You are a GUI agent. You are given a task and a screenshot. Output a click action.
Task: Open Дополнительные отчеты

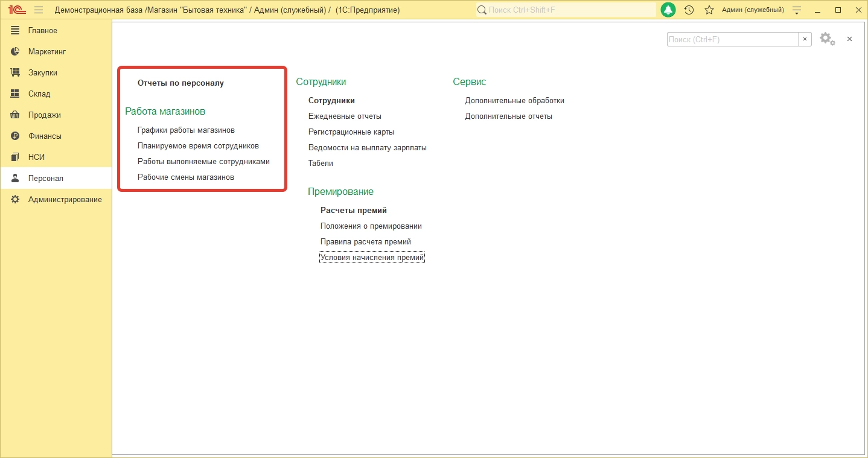(509, 116)
